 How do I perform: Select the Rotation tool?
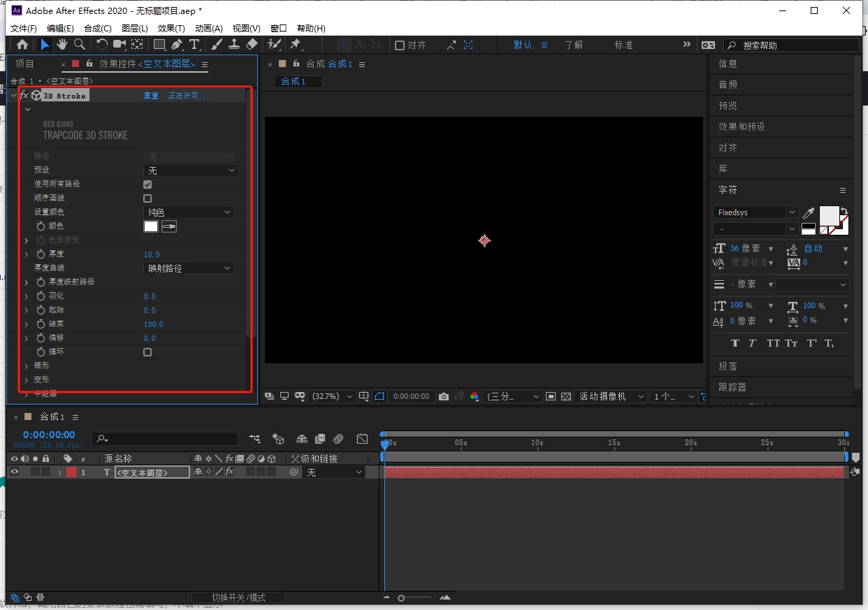coord(102,45)
